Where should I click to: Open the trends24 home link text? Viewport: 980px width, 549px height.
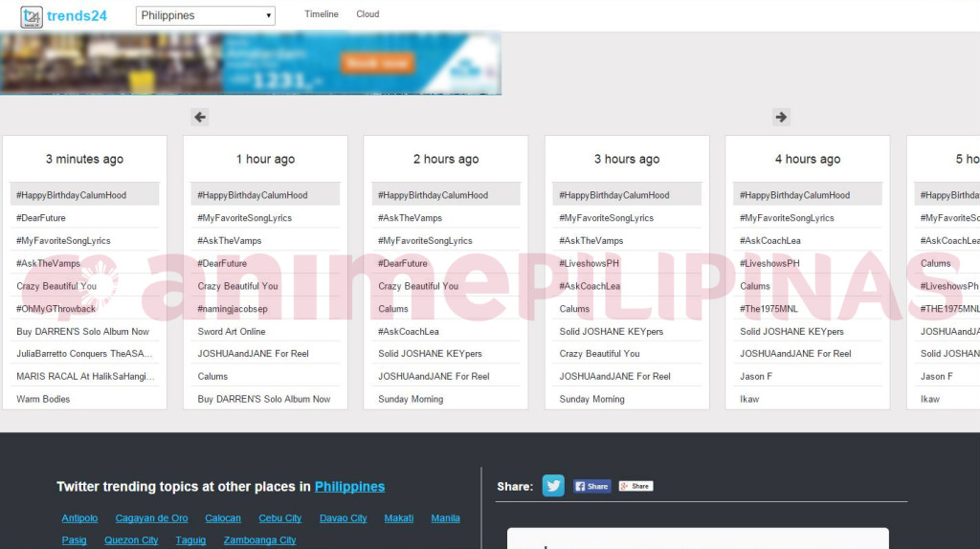click(77, 15)
